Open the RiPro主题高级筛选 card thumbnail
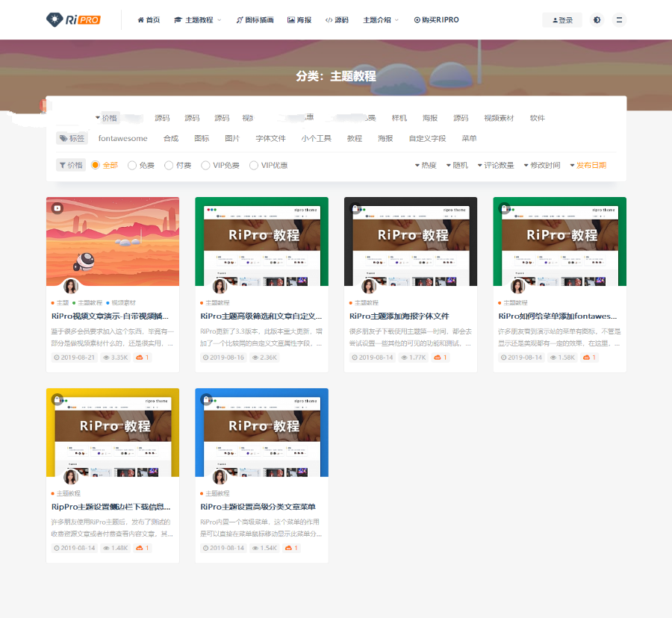This screenshot has width=672, height=618. point(262,241)
